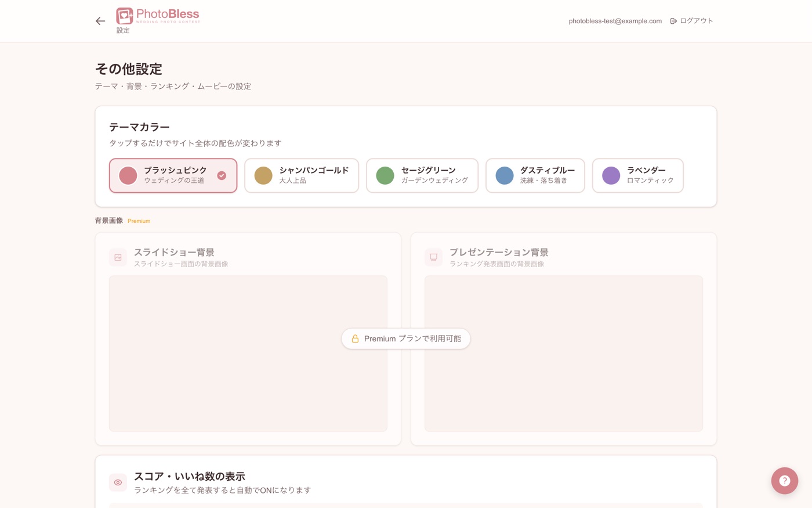Click the photobless-test@example.com account email
812x508 pixels.
click(x=615, y=21)
